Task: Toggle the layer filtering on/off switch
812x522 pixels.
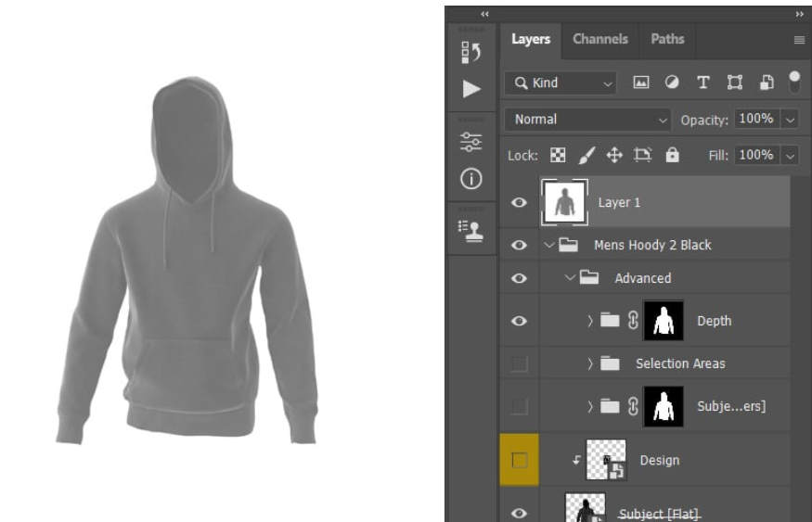Action: (793, 83)
